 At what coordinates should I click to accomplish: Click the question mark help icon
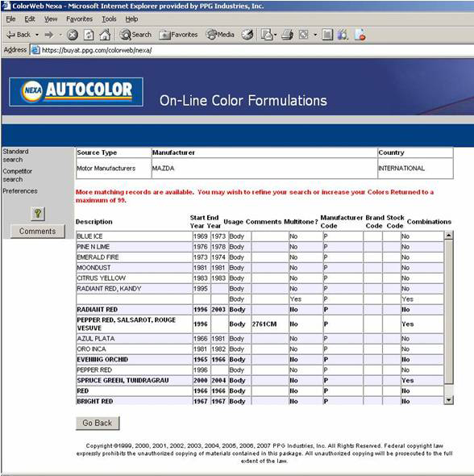click(x=38, y=214)
